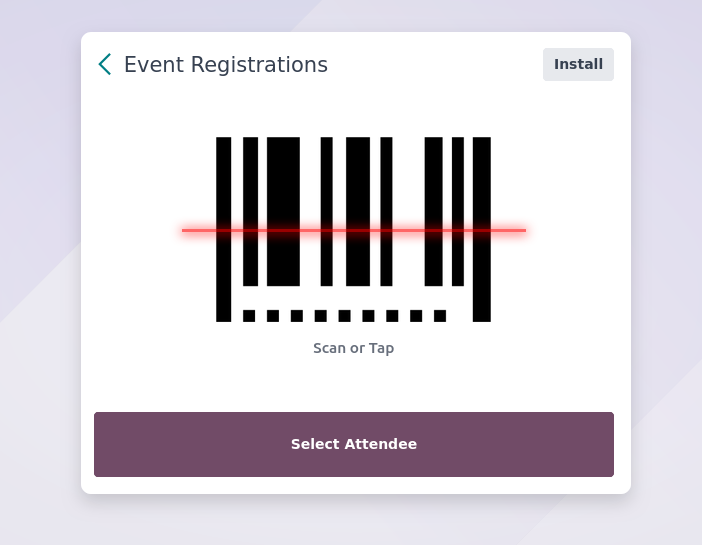Click the barcode scanner graphic
This screenshot has width=702, height=545.
click(x=353, y=229)
